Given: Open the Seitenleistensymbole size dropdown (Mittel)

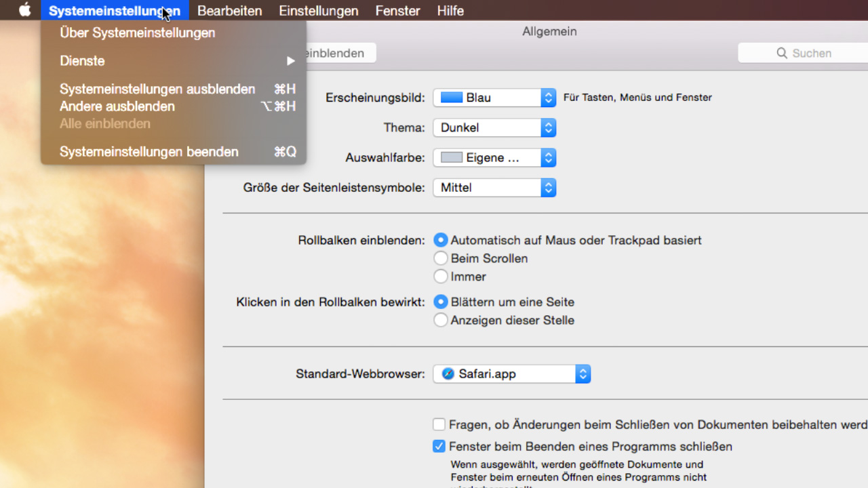Looking at the screenshot, I should (494, 188).
